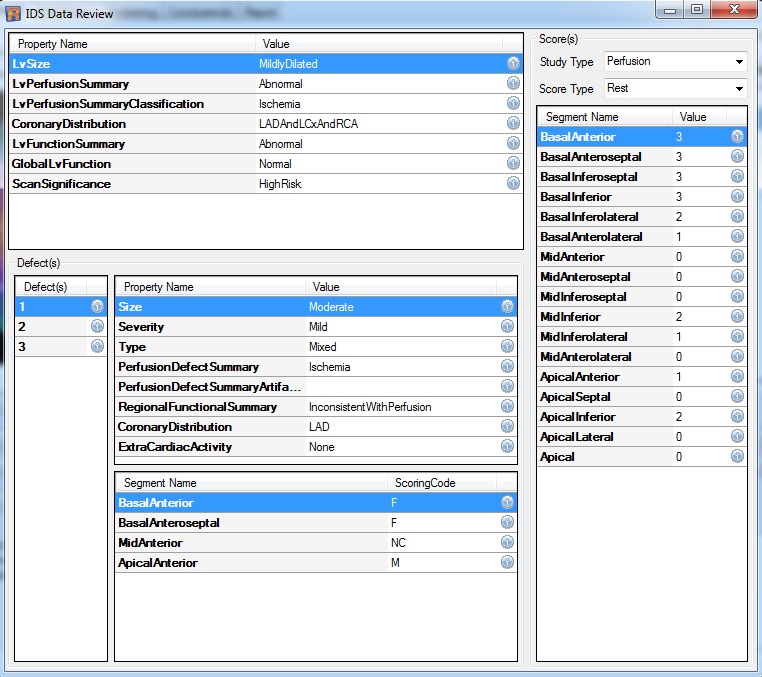The image size is (762, 677).
Task: Click the PerfusionDefectSummaryArtifact empty value cell
Action: point(400,387)
